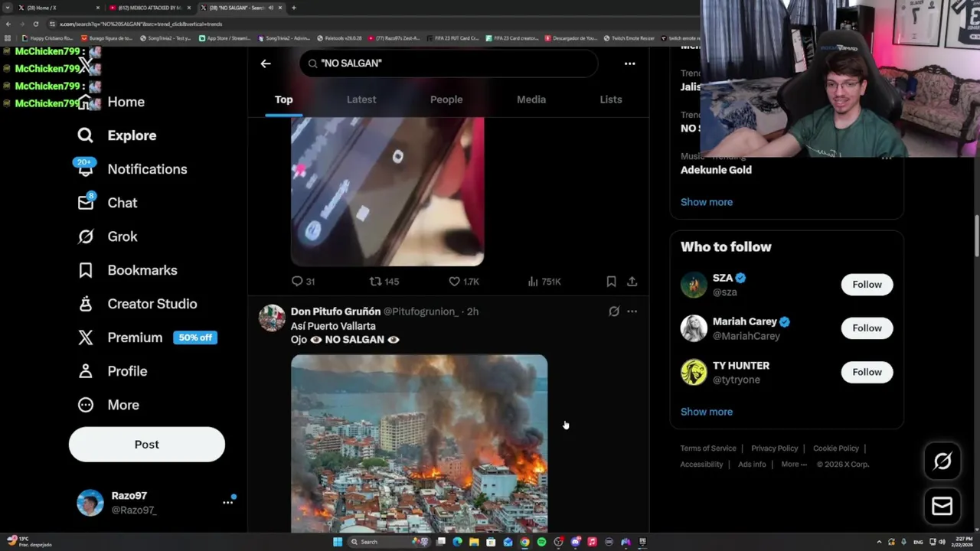Open Grok from the sidebar
Screen dimensions: 980x551
(x=107, y=236)
